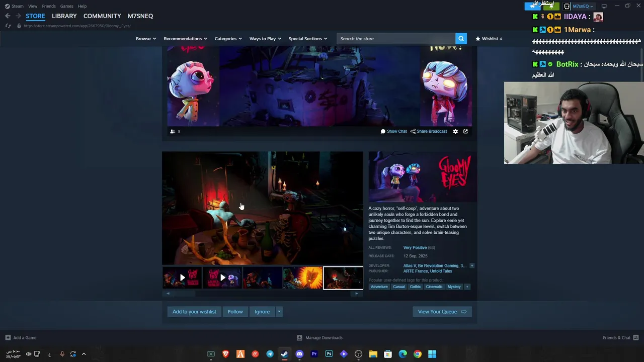Viewport: 644px width, 362px height.
Task: Click the Gothic tag
Action: click(x=415, y=287)
